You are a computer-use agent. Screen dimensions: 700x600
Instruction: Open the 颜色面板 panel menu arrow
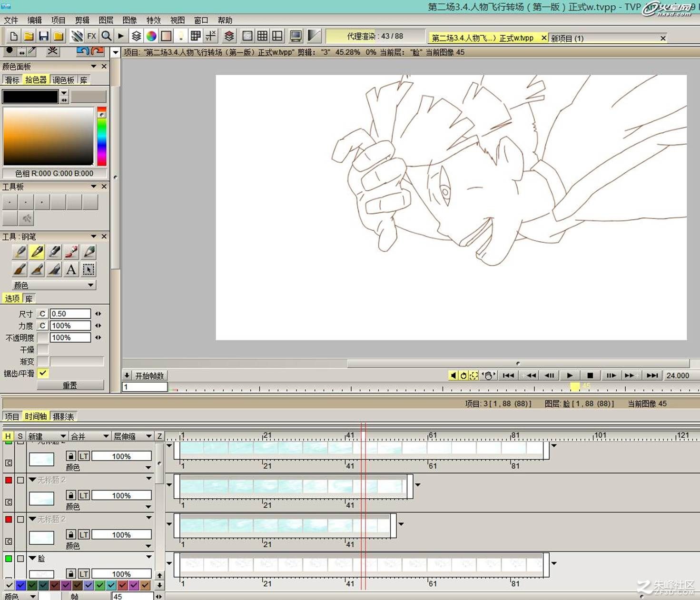tap(94, 66)
